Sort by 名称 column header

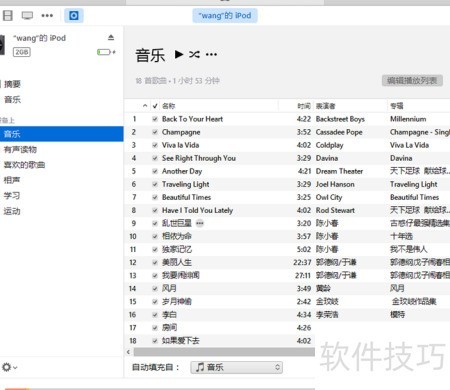click(x=169, y=106)
